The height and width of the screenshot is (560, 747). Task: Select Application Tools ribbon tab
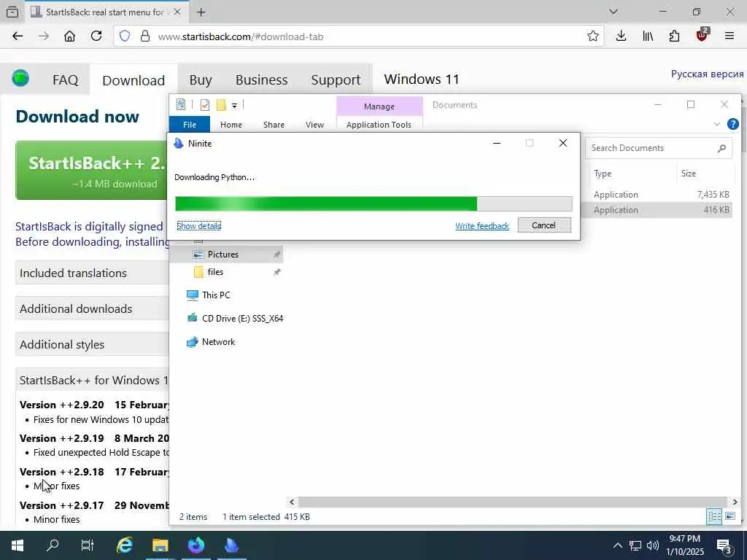click(379, 125)
